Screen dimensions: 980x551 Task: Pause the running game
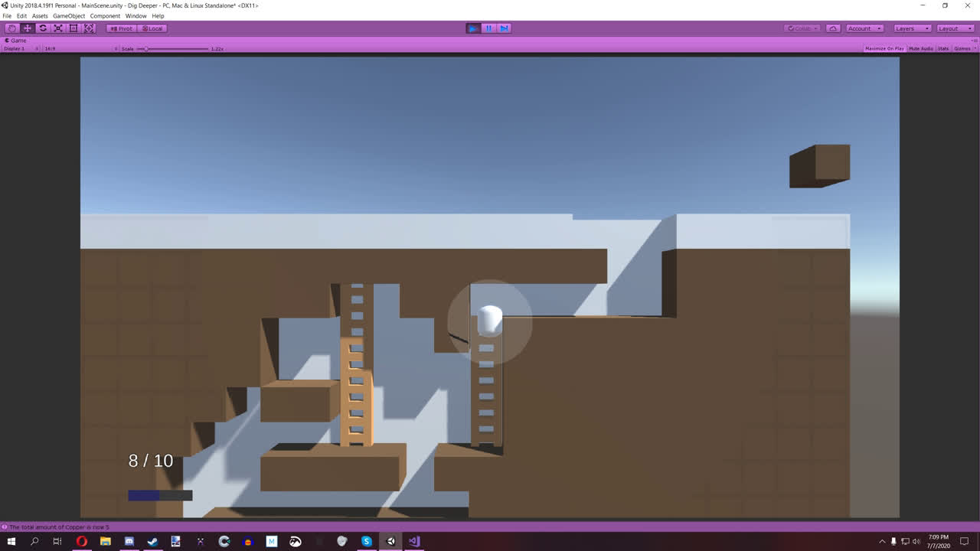pyautogui.click(x=488, y=28)
